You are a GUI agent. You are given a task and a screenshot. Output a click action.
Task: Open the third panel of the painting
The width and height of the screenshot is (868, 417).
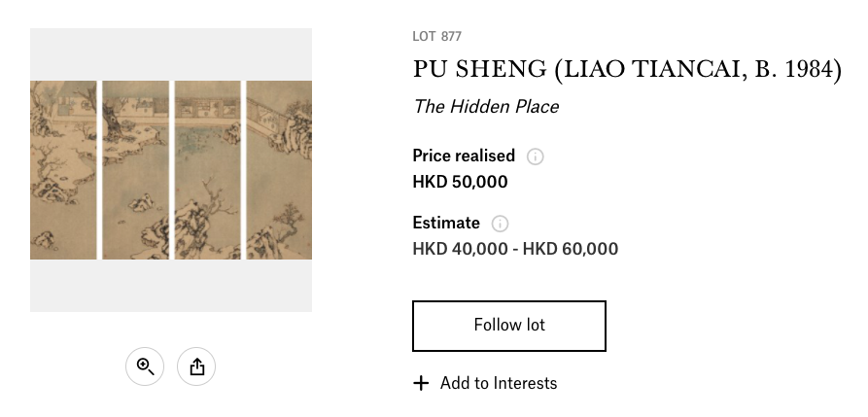(x=208, y=170)
